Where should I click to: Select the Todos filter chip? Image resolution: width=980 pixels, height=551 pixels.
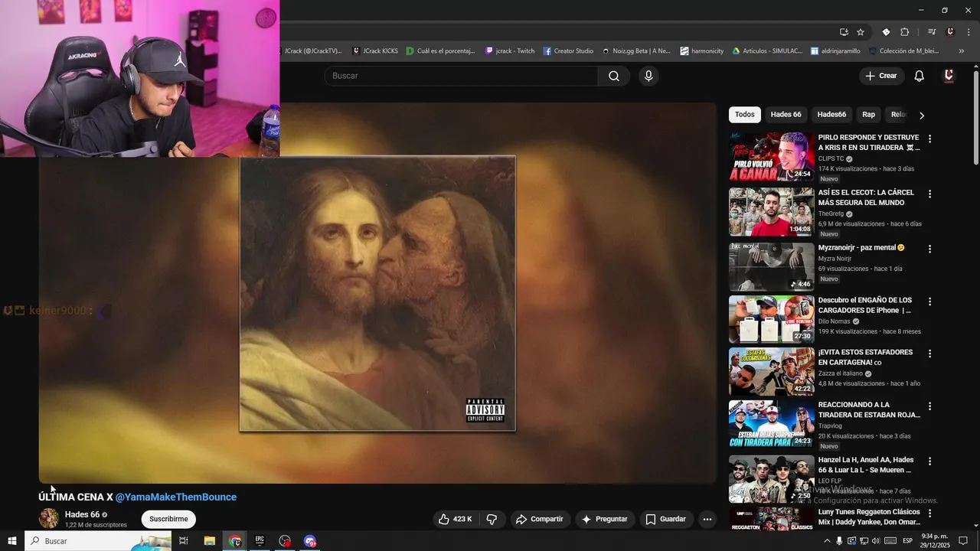(745, 115)
